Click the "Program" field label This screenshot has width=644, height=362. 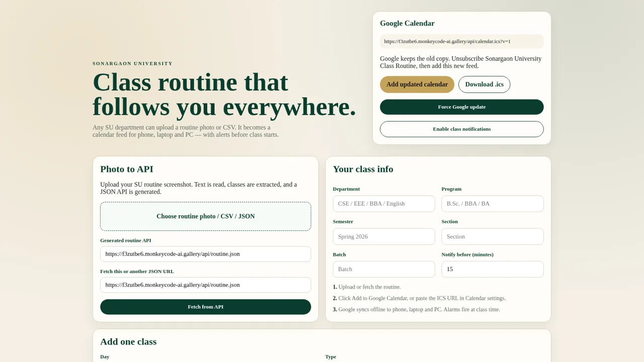click(451, 189)
